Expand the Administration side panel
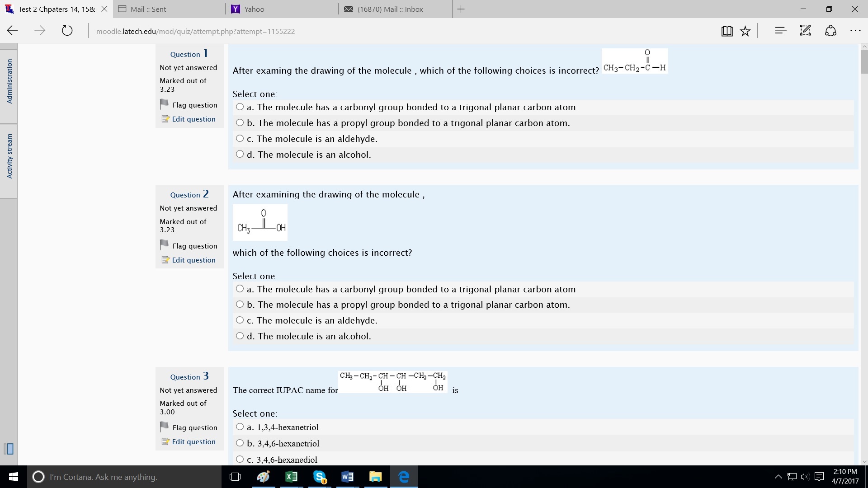Screen dimensions: 868x488 point(9,81)
